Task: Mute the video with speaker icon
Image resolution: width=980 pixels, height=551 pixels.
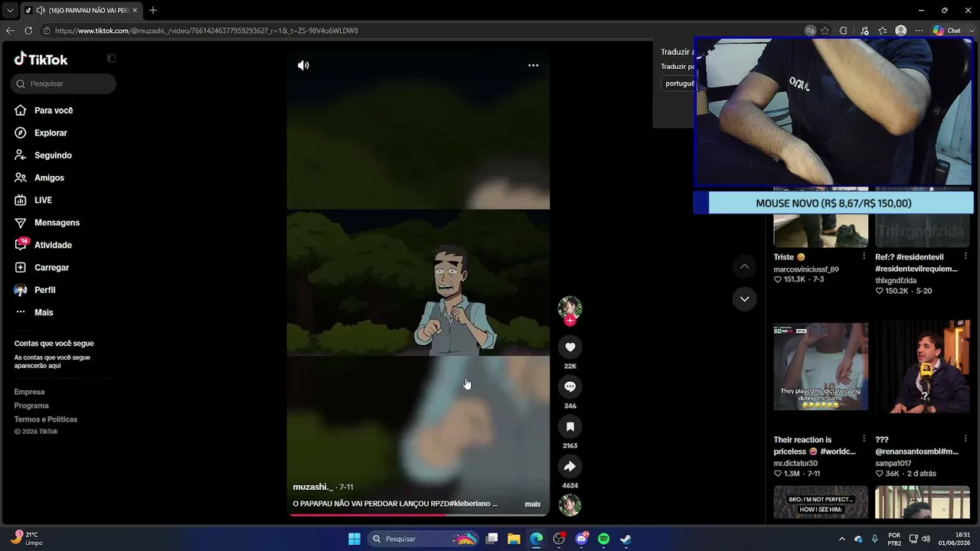Action: 303,65
